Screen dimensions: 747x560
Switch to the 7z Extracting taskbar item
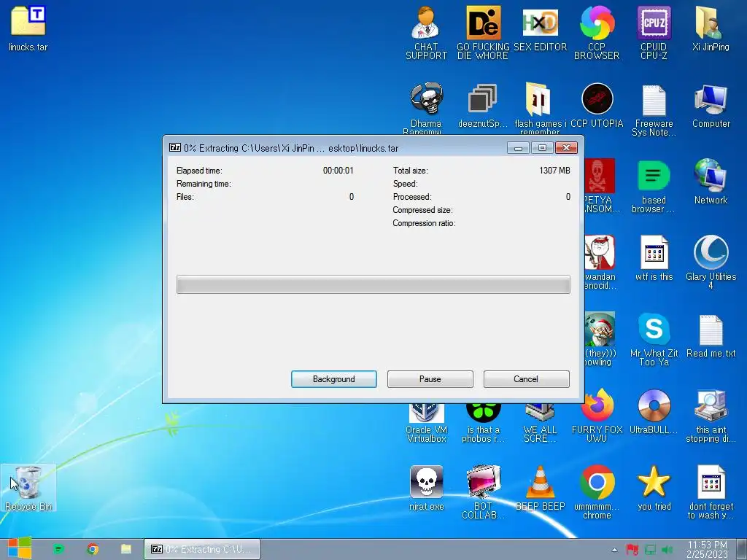[x=202, y=549]
